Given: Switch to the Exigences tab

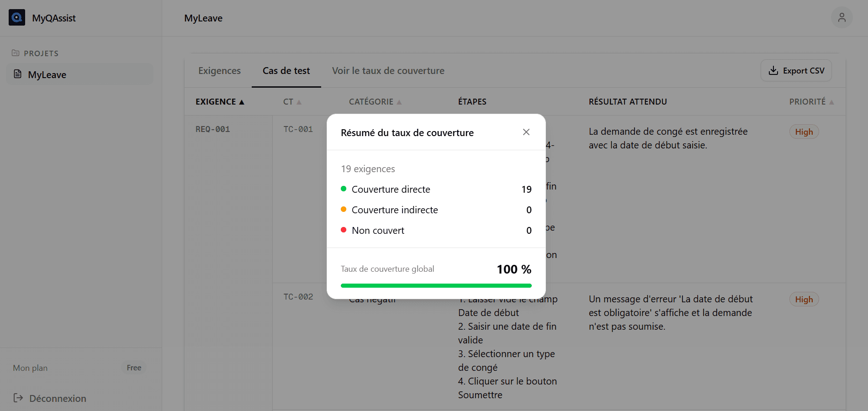Looking at the screenshot, I should [x=219, y=71].
